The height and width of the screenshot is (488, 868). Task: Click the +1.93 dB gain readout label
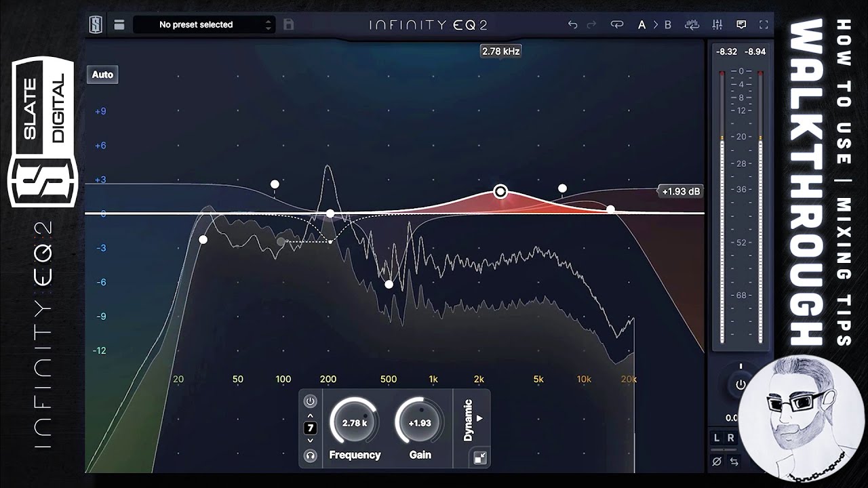(681, 192)
